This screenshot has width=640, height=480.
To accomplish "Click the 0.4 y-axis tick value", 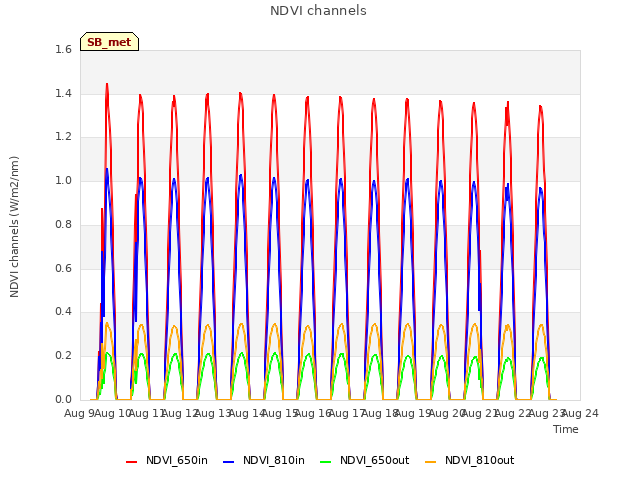I will click(x=63, y=311).
